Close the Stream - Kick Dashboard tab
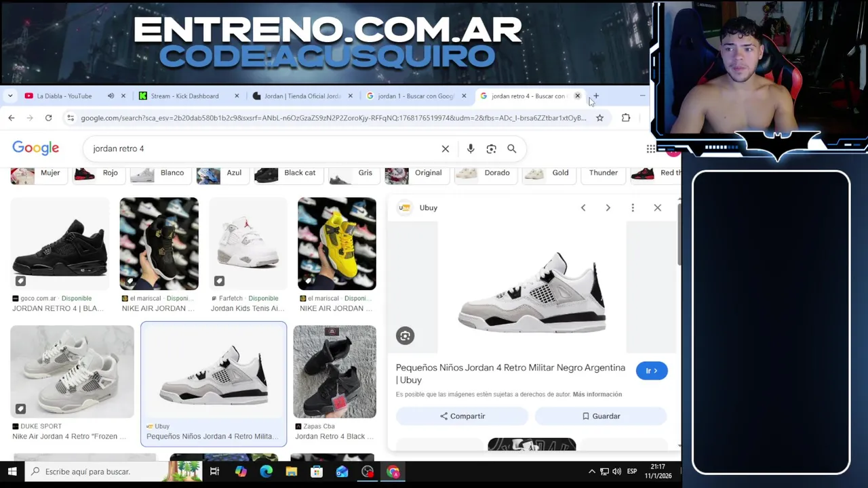This screenshot has height=488, width=868. click(237, 96)
